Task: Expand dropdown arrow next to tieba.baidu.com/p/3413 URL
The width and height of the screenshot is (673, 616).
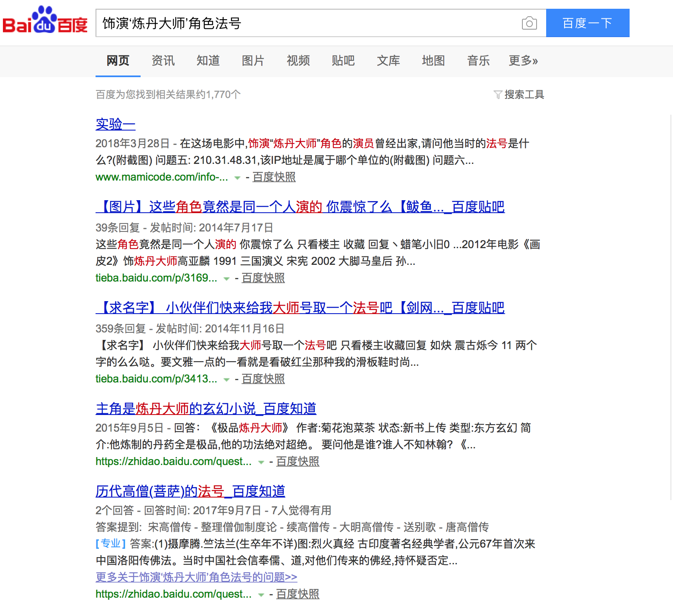Action: pos(227,380)
